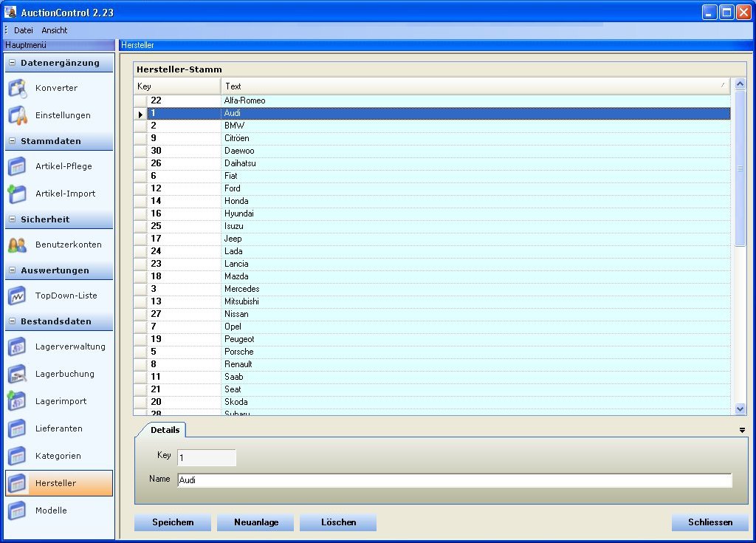Click the Speichern button
Image resolution: width=756 pixels, height=543 pixels.
coord(173,522)
